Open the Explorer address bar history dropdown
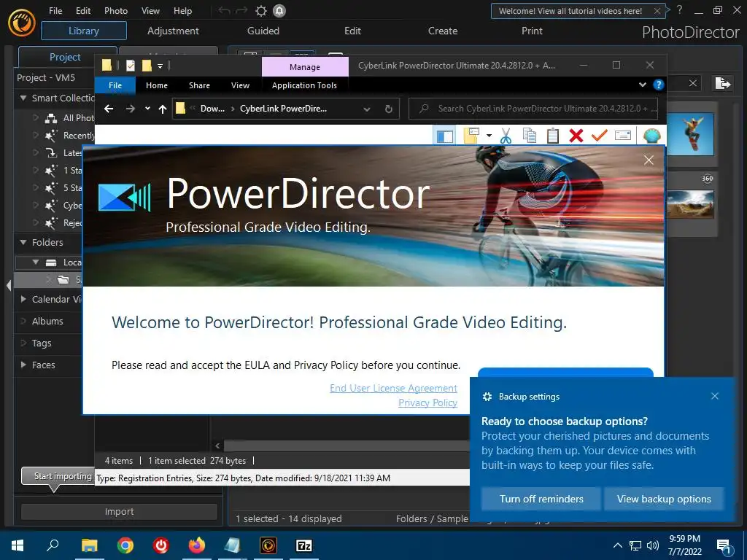 (x=367, y=109)
